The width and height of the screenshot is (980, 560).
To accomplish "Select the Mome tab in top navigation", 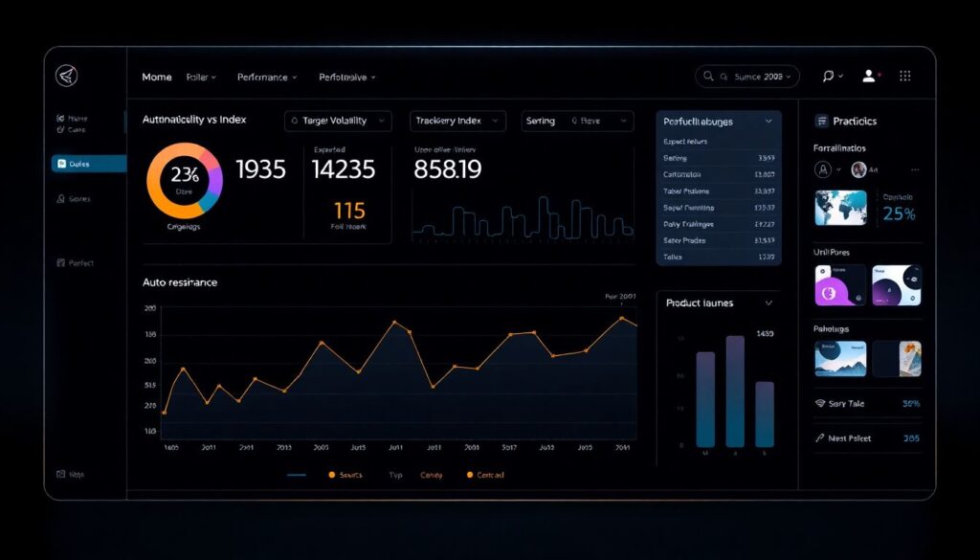I will tap(157, 77).
